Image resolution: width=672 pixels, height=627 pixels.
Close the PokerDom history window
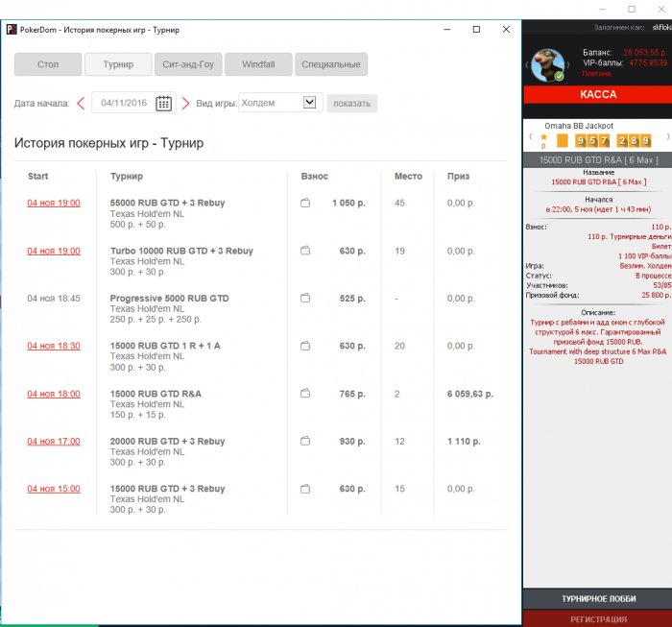[x=506, y=29]
